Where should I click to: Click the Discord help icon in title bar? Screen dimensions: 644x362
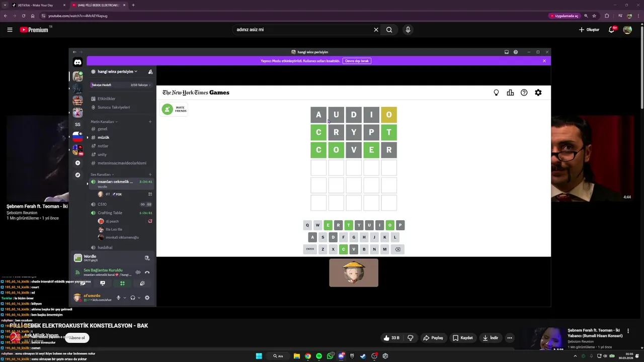tap(516, 52)
